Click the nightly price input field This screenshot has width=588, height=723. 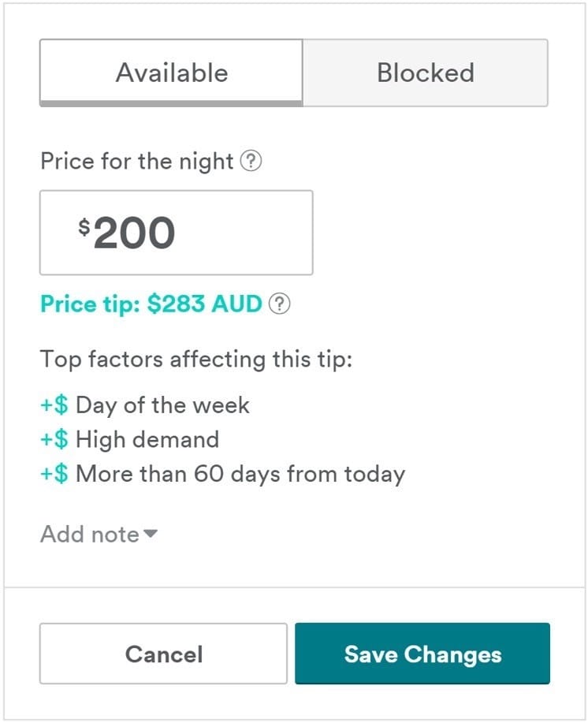[x=176, y=233]
